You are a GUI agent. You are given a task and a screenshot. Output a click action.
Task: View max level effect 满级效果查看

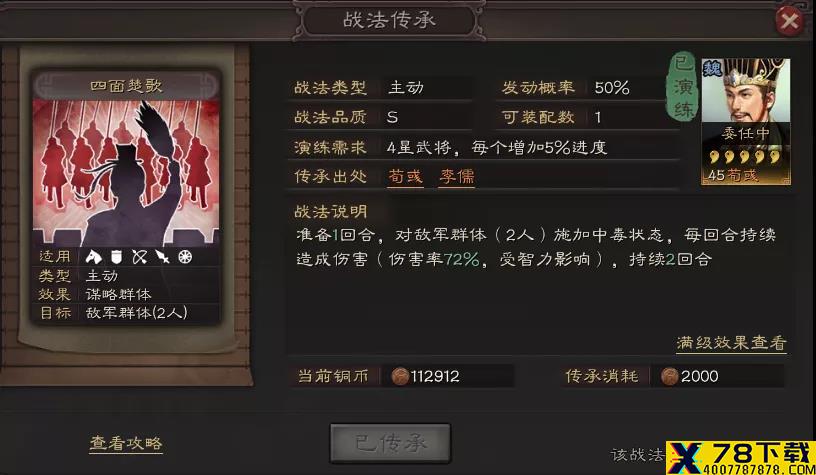[731, 343]
